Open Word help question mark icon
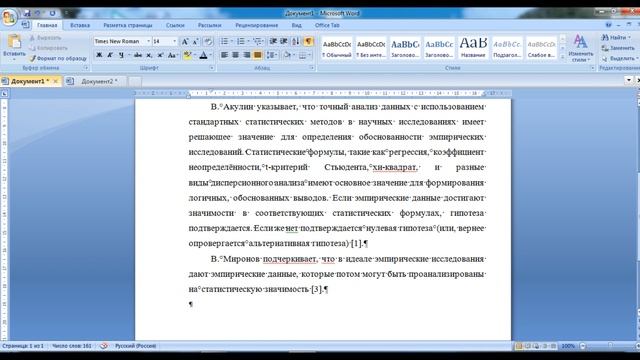Viewport: 640px width, 360px height. [x=609, y=25]
